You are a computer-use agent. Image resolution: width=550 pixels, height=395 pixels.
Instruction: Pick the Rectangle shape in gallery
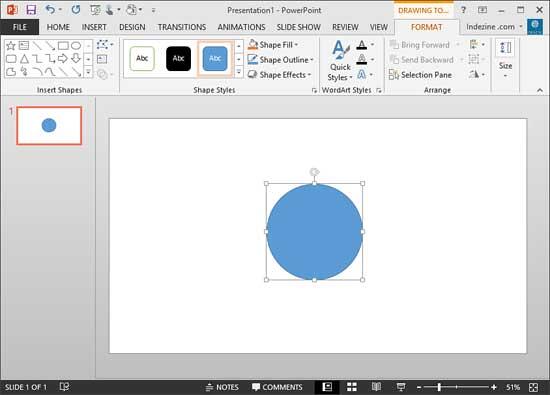(63, 46)
